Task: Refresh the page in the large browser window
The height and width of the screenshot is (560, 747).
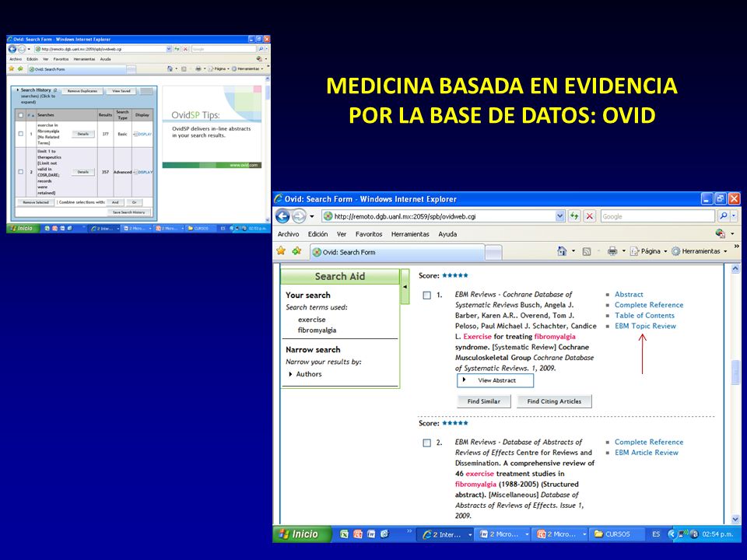Action: click(x=574, y=216)
